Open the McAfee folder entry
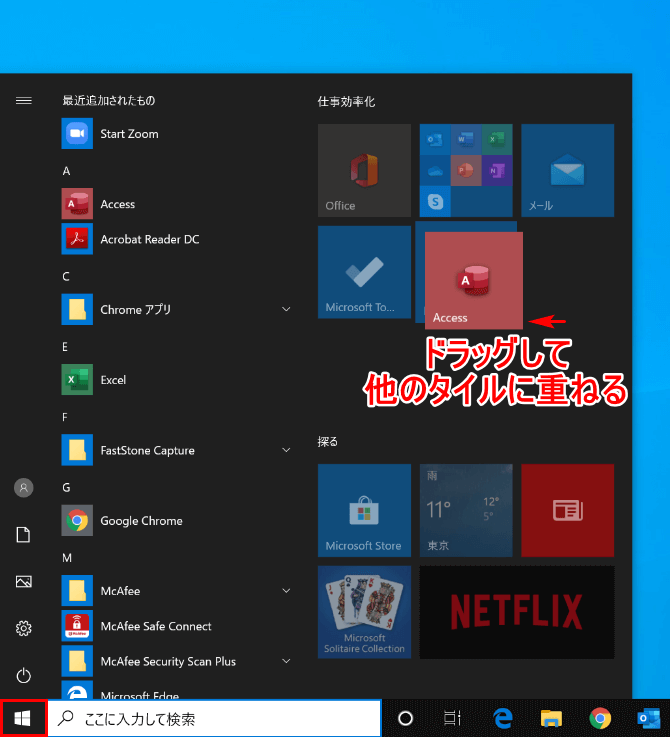The image size is (670, 737). pyautogui.click(x=176, y=591)
